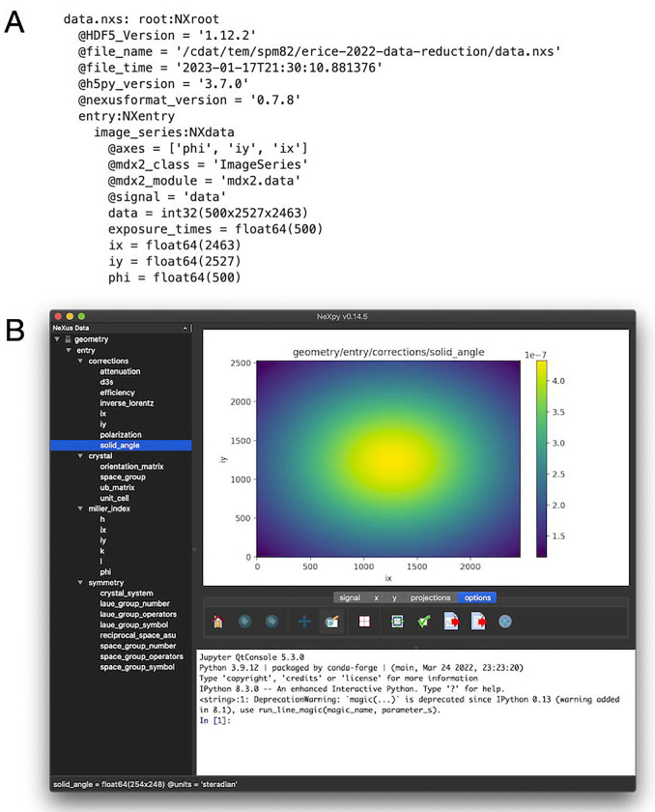Open the projections tab
Screen dimensions: 655x812
click(x=431, y=597)
